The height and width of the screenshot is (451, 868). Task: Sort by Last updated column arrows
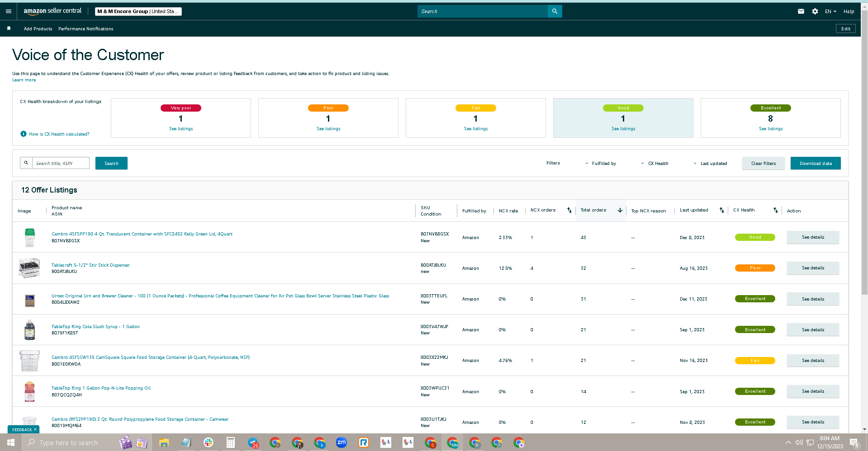(722, 210)
